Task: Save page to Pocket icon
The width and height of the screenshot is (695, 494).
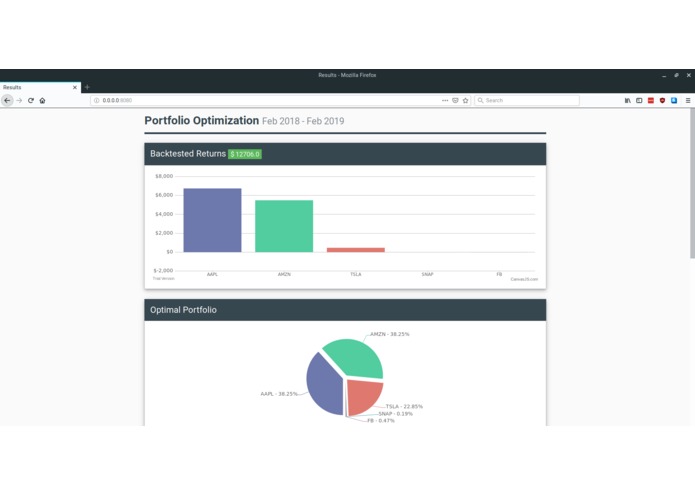Action: [455, 101]
